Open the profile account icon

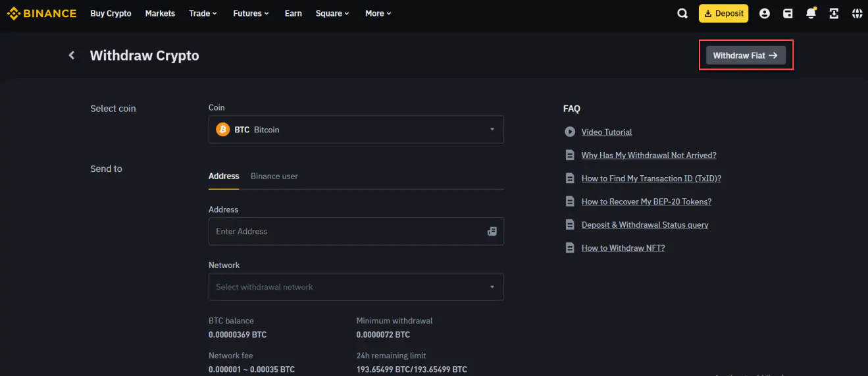point(765,13)
